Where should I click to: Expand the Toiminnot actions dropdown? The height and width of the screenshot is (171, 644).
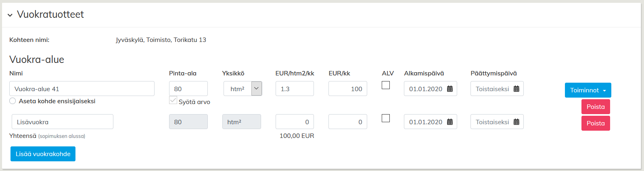[x=588, y=90]
